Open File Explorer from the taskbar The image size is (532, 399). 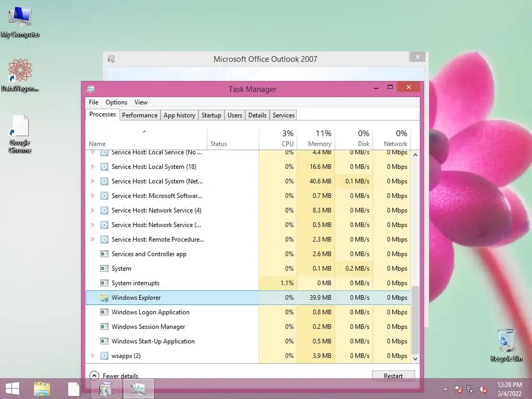tap(42, 389)
